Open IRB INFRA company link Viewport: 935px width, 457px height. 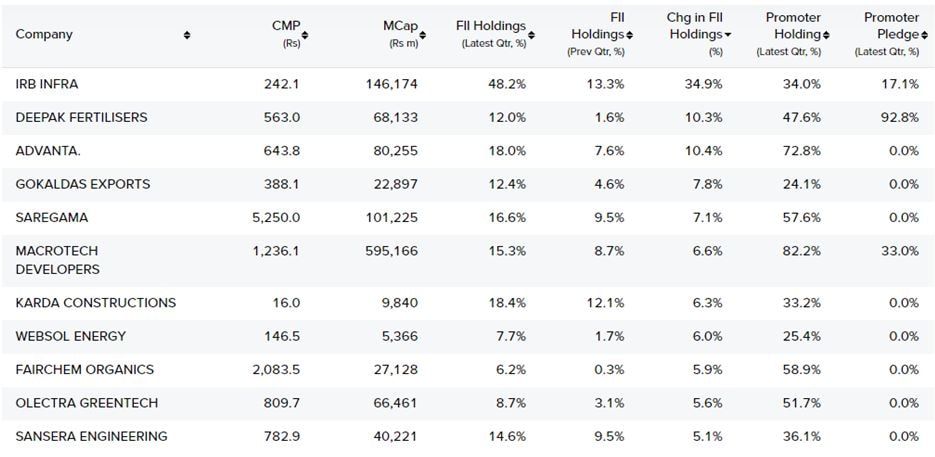pyautogui.click(x=49, y=84)
